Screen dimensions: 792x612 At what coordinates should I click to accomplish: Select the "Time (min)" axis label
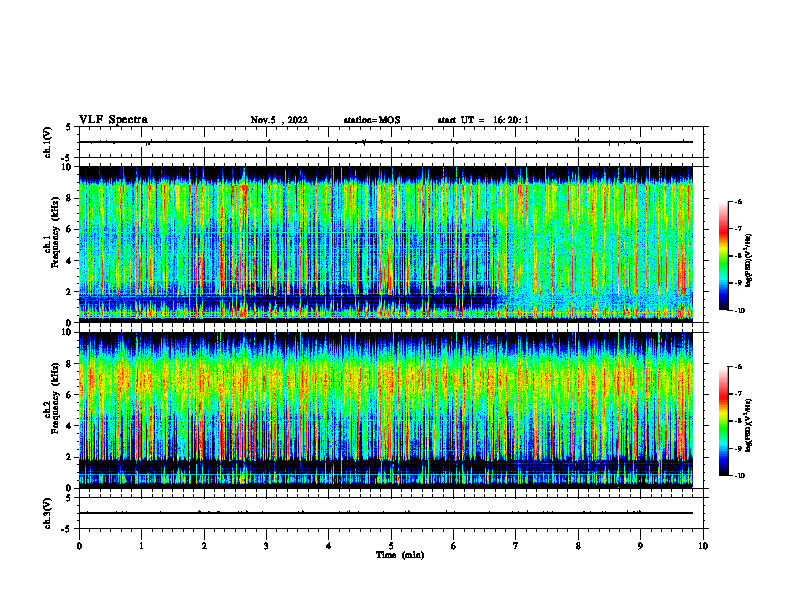click(x=400, y=555)
